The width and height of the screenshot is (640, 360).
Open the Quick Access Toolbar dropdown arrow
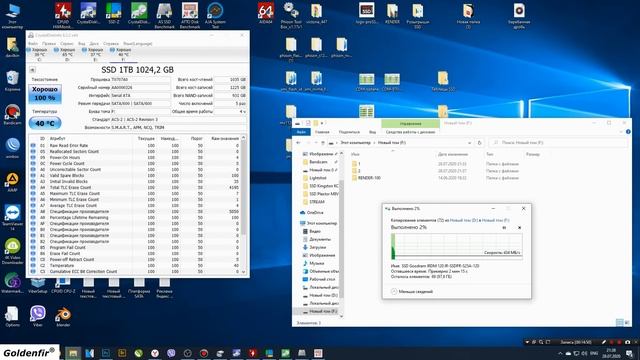[322, 123]
